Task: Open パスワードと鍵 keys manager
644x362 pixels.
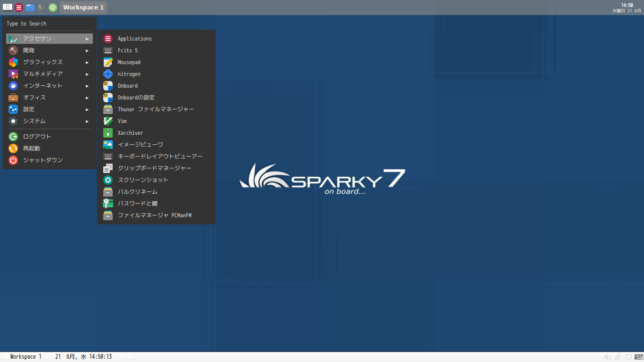Action: [x=156, y=204]
